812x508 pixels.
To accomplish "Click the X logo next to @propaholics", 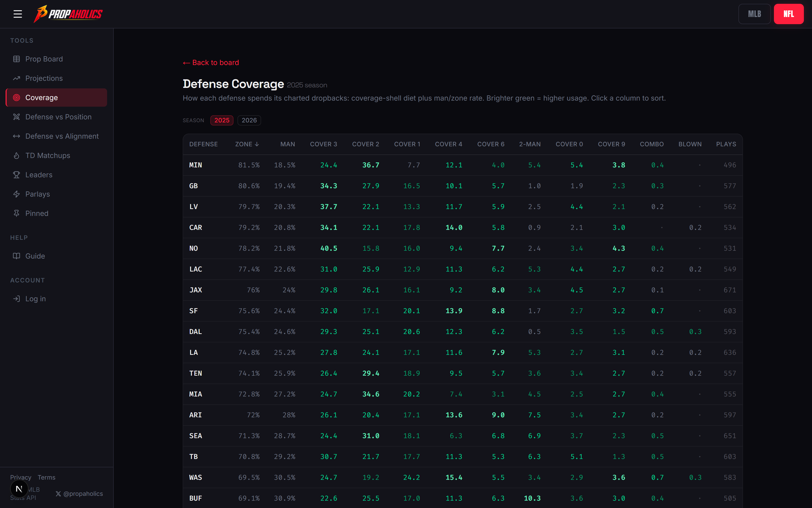I will coord(58,494).
